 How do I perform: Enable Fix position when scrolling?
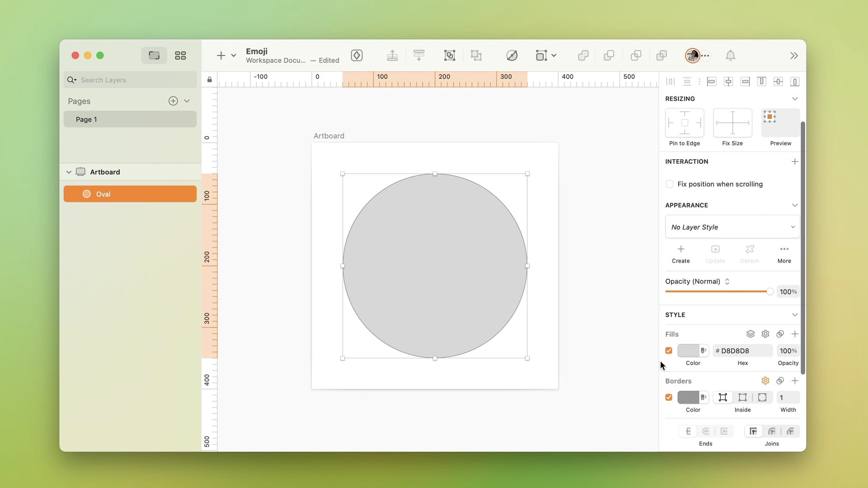tap(670, 184)
